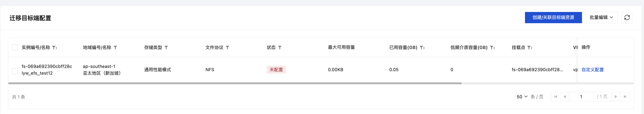
Task: Open the 文件协议 filter icon
Action: click(228, 48)
